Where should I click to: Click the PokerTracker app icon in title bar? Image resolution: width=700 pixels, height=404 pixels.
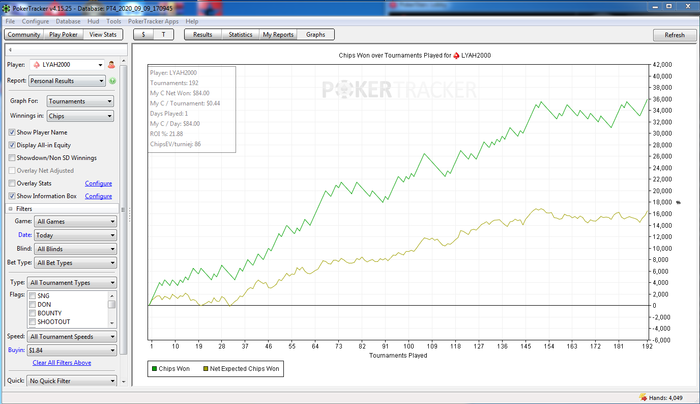(6, 8)
